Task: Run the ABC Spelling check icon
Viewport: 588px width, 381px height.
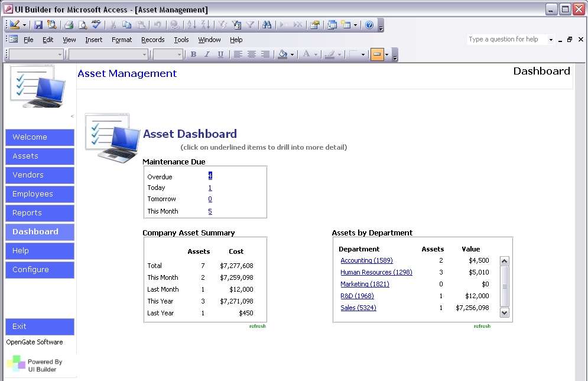Action: tap(96, 25)
